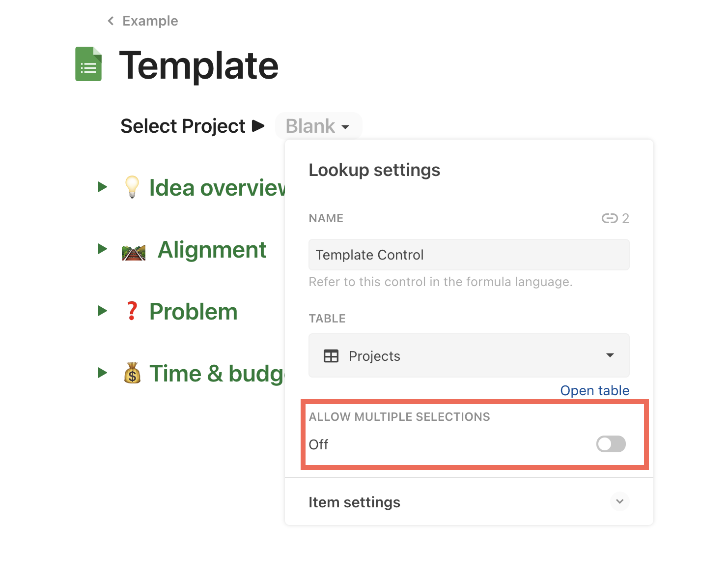Open the Projects table dropdown
728x585 pixels.
[610, 355]
